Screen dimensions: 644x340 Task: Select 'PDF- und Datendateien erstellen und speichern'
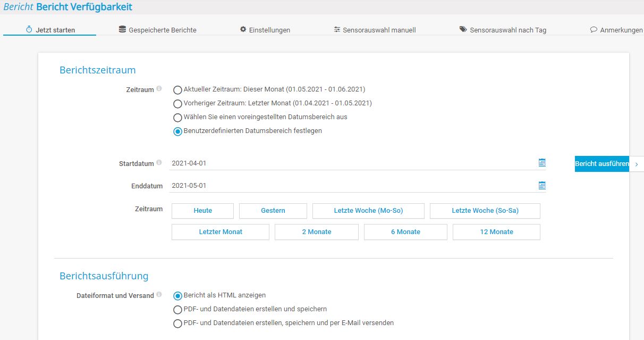tap(178, 310)
